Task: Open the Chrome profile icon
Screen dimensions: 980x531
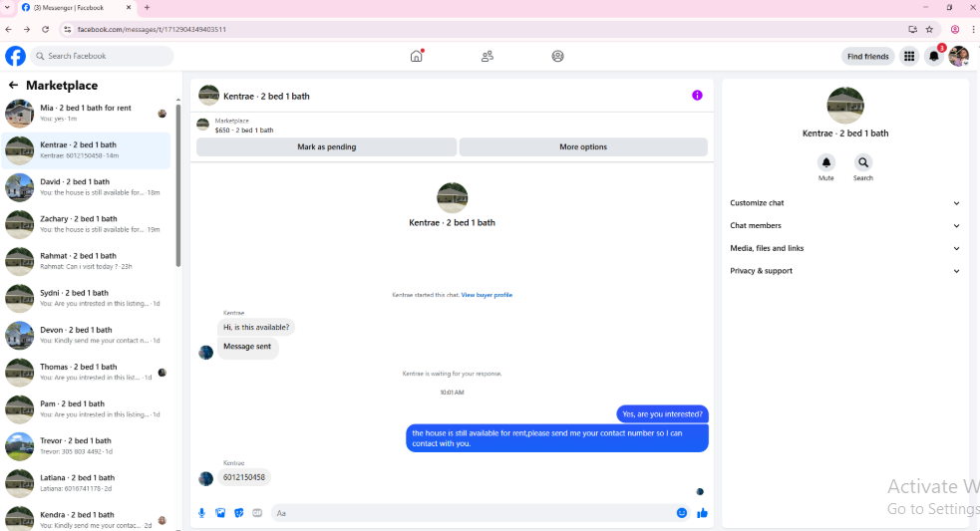Action: (x=954, y=29)
